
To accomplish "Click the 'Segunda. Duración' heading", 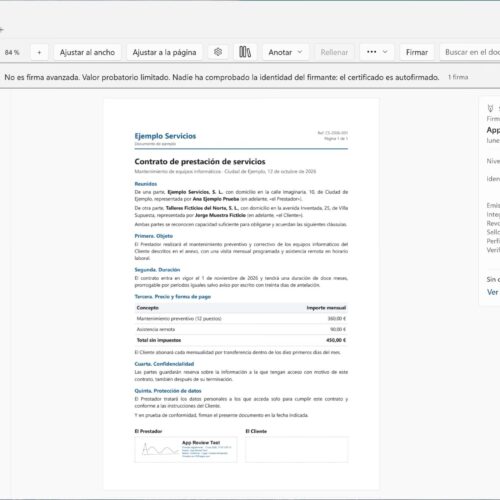I will (157, 269).
